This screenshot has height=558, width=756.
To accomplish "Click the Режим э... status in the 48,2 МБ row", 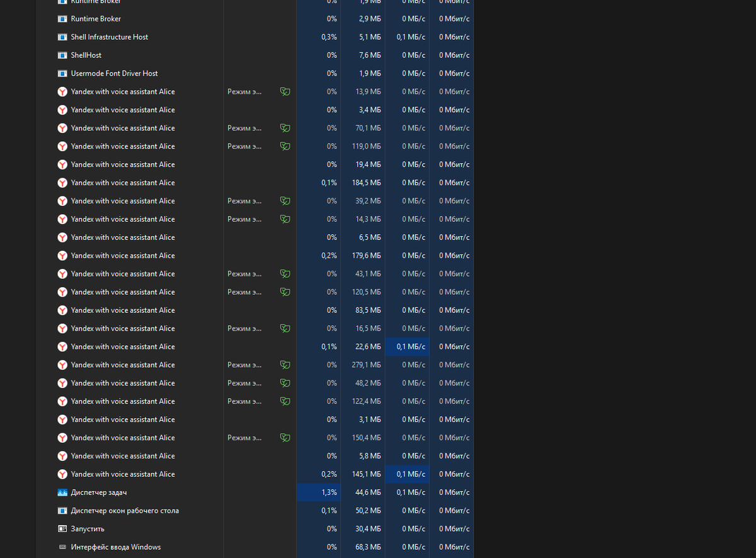I will tap(244, 383).
